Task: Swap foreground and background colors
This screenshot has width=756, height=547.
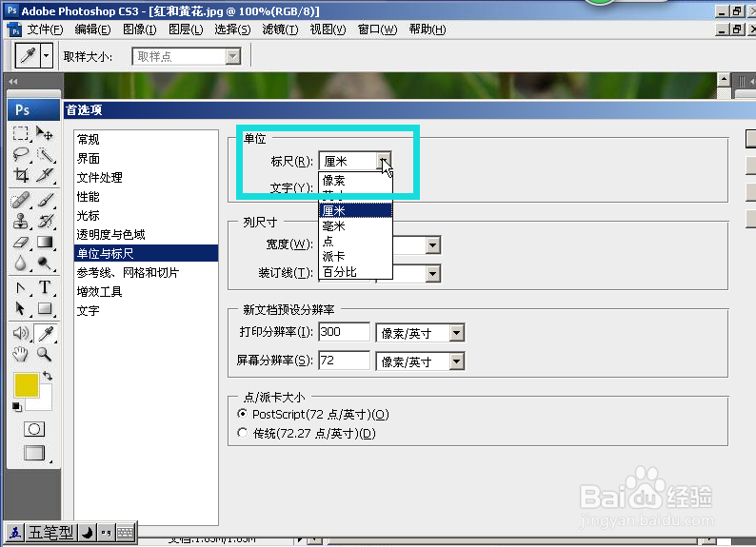Action: 48,376
